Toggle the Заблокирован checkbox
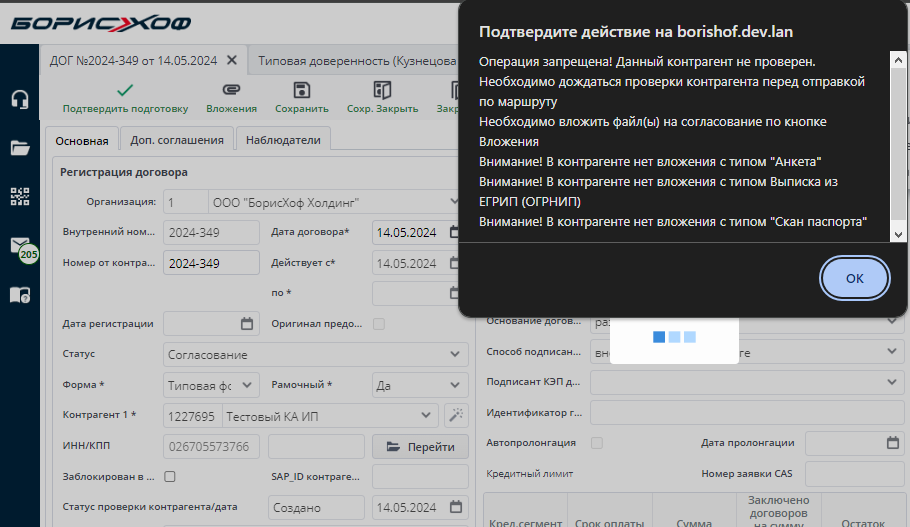 coord(170,477)
